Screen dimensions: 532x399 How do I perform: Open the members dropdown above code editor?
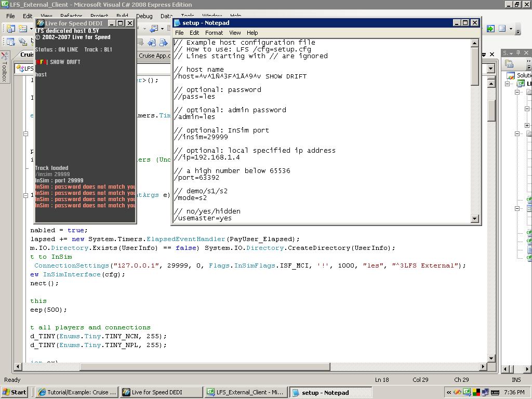click(490, 69)
